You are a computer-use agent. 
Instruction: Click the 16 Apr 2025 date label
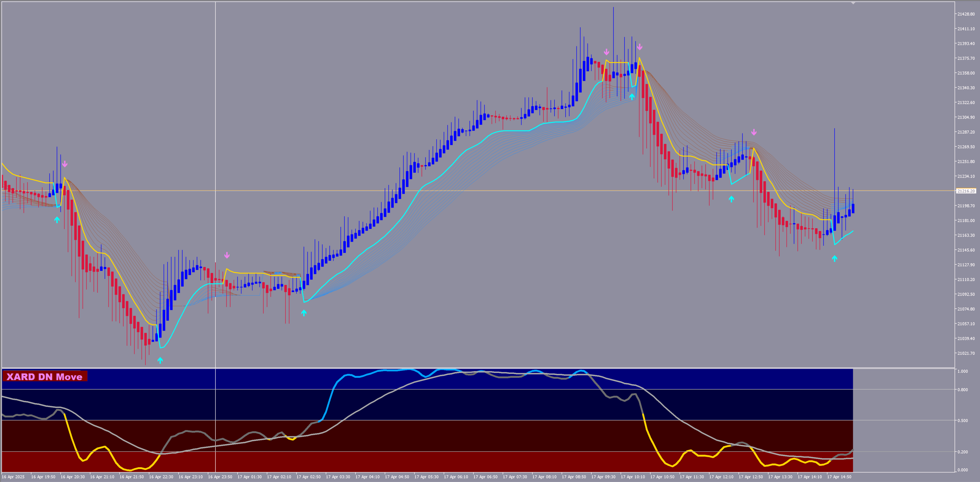[x=13, y=477]
